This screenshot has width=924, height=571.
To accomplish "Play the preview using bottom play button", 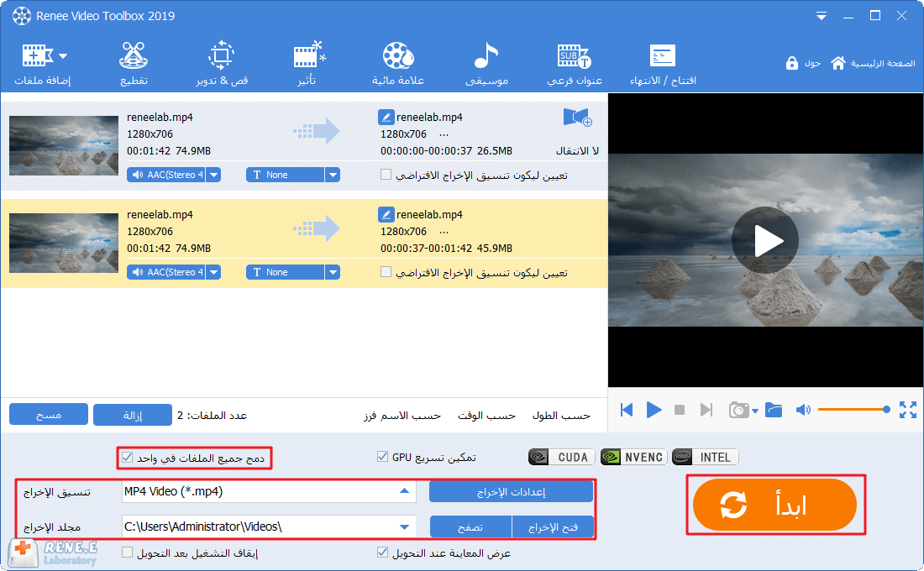I will click(654, 410).
